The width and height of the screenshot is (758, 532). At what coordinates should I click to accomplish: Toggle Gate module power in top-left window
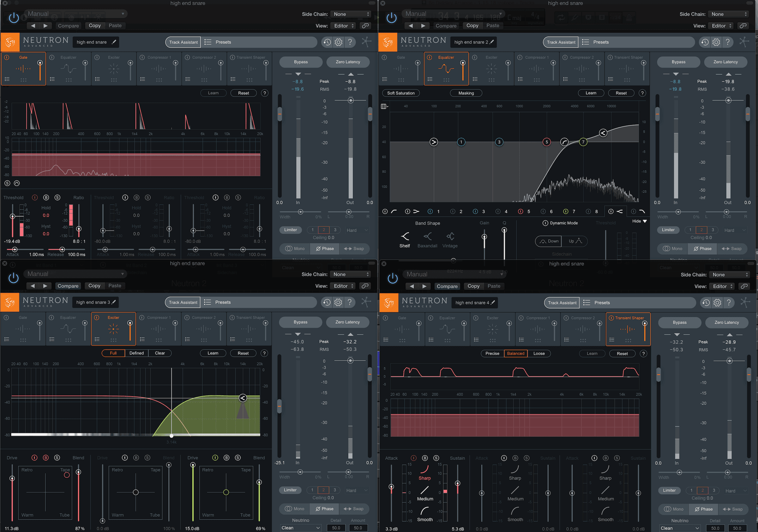7,57
